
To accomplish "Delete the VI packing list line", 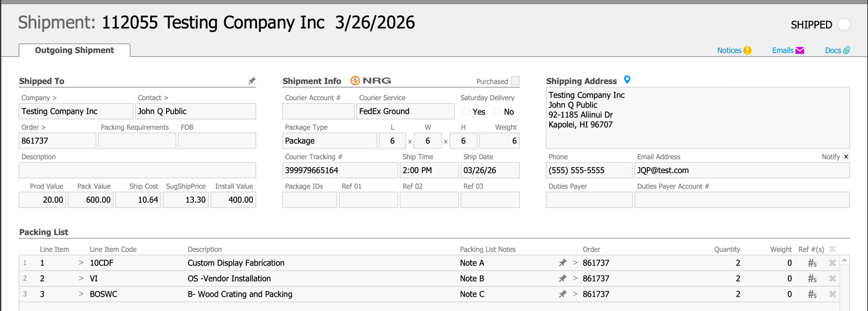I will pyautogui.click(x=832, y=278).
